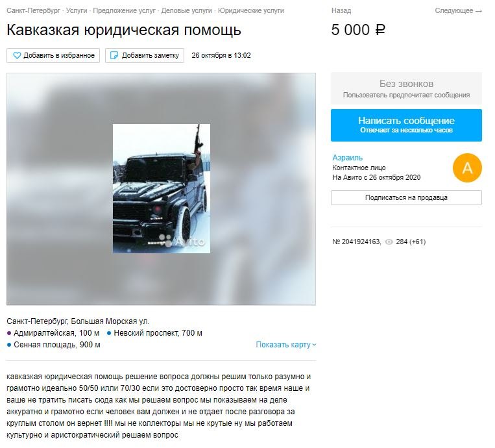Click the note icon in Добавить заметку
Viewport: 495px width, 448px height.
point(114,56)
